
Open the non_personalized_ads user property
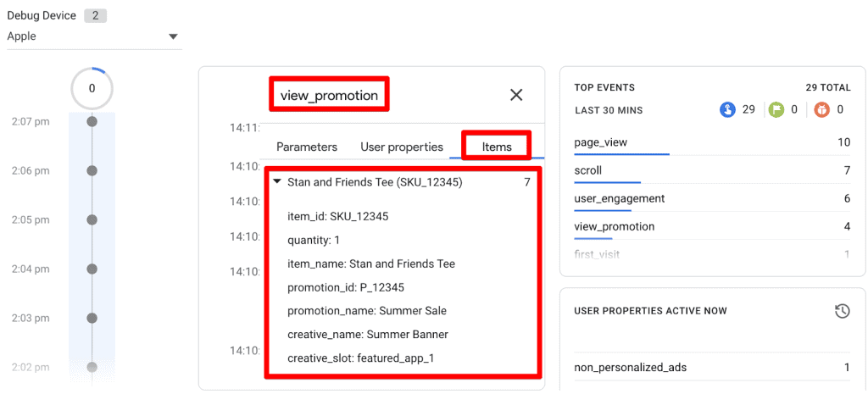coord(712,368)
